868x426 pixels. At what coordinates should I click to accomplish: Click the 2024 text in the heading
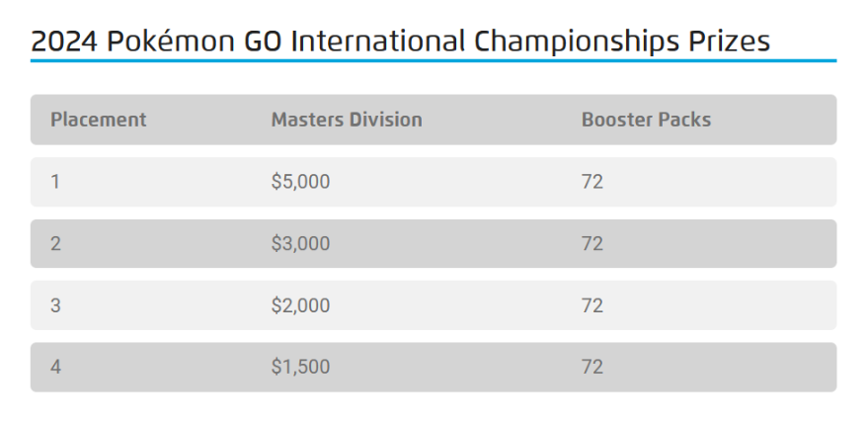click(x=63, y=42)
